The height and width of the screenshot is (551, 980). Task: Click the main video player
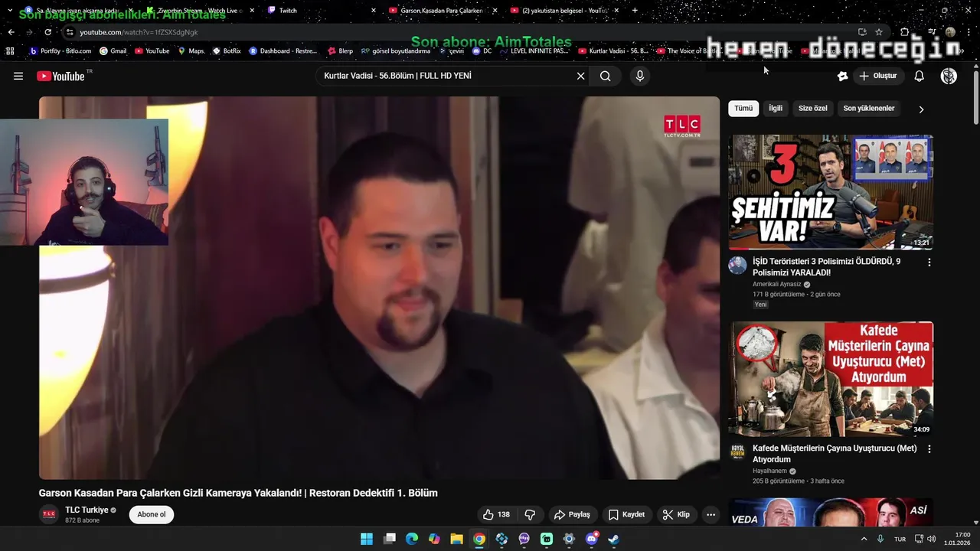pyautogui.click(x=379, y=288)
